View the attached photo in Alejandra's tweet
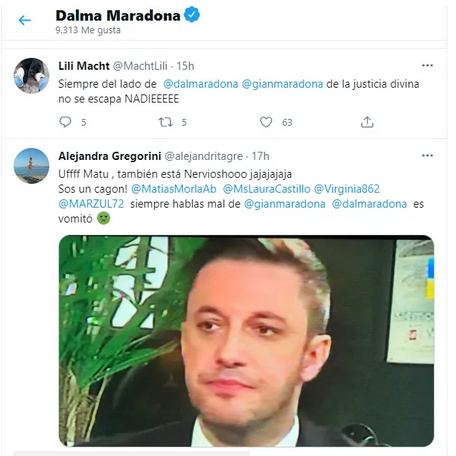The image size is (456, 456). [246, 341]
